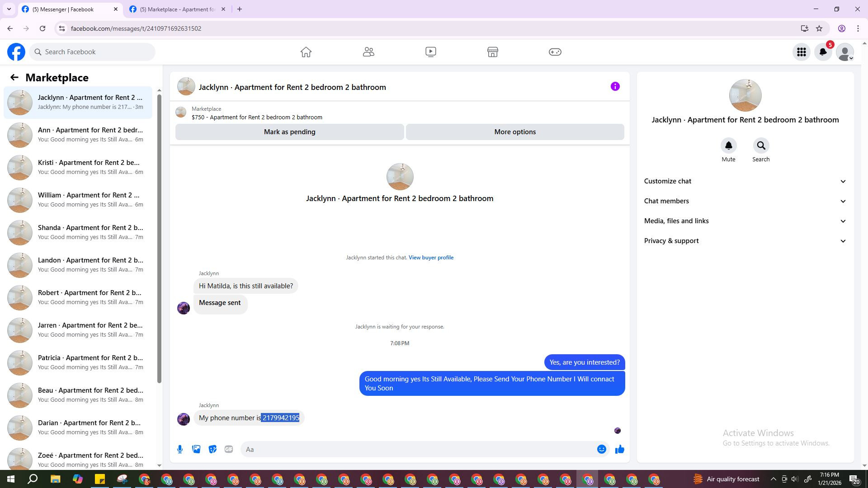Click the voice clip microphone icon
The width and height of the screenshot is (868, 488).
pos(180,449)
